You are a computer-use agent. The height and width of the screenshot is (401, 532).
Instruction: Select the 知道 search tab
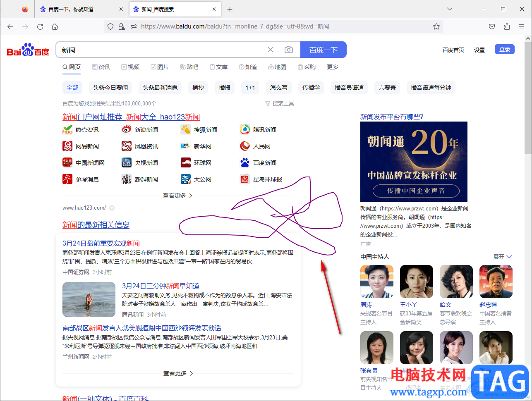click(x=248, y=67)
